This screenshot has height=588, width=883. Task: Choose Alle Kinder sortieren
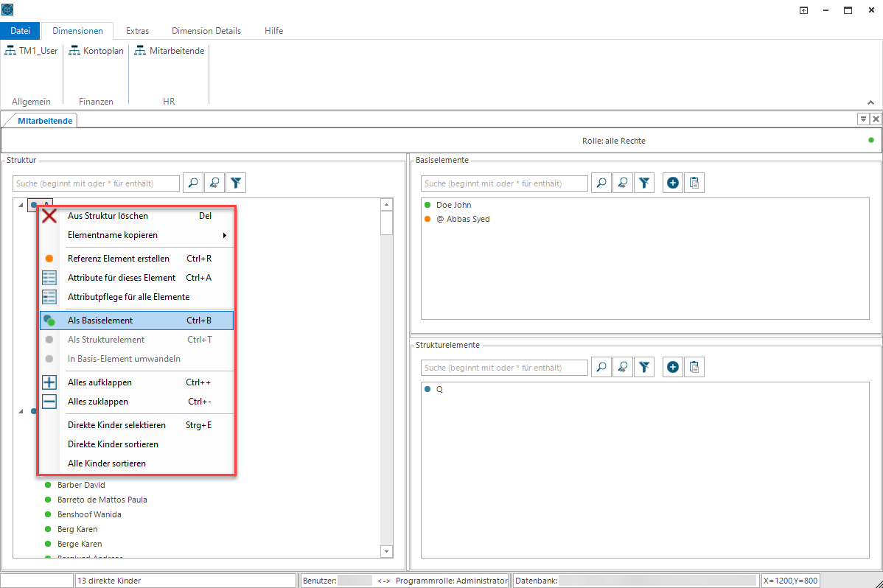point(137,463)
